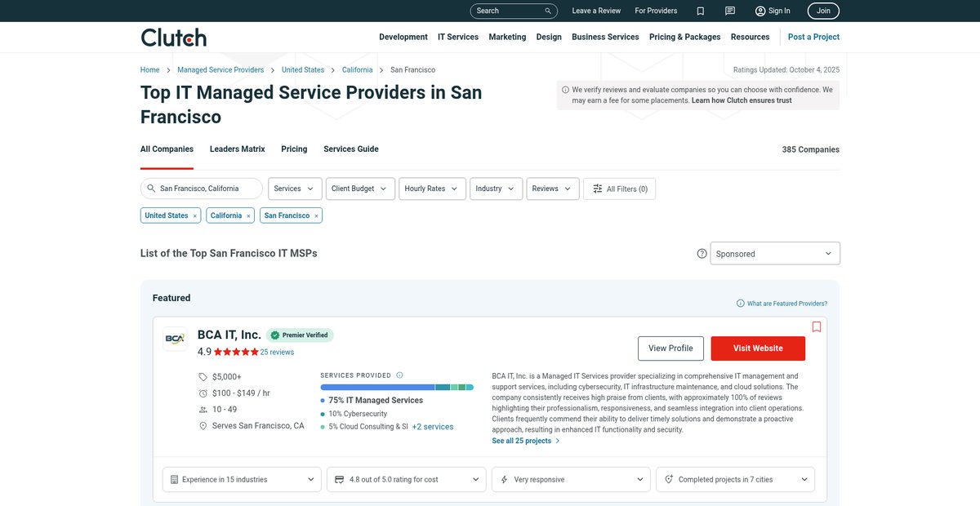This screenshot has width=980, height=506.
Task: Click the Clutch logo
Action: pos(173,38)
